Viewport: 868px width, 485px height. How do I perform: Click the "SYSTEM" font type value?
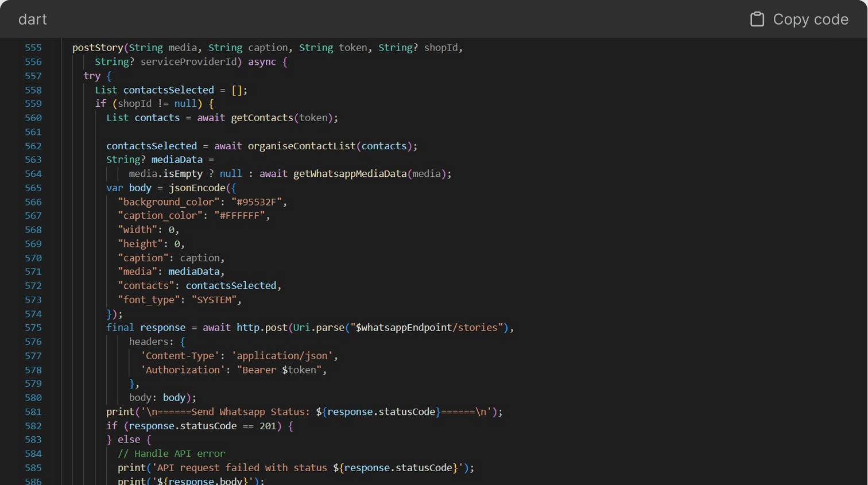point(214,300)
